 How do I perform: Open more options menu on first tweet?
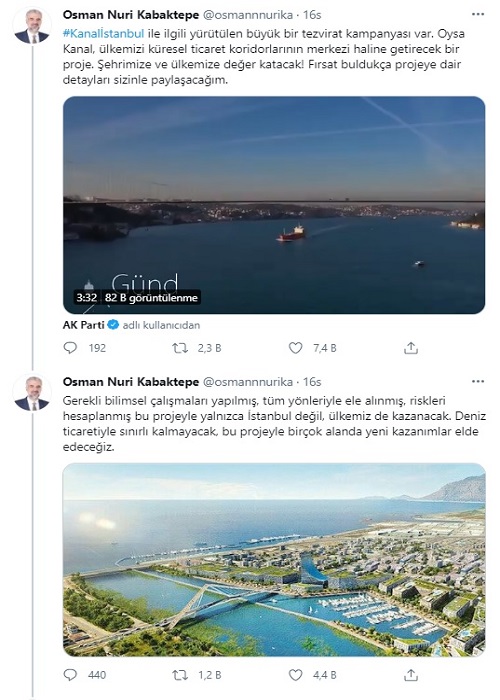[478, 15]
